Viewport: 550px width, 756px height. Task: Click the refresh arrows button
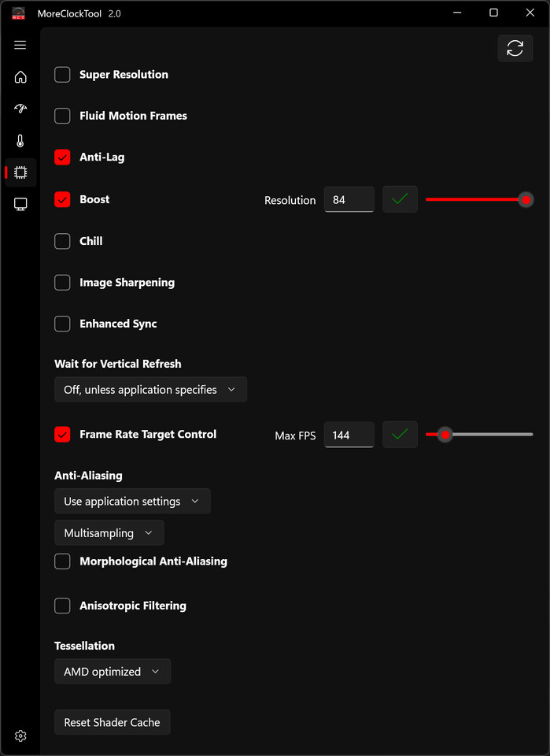point(515,48)
